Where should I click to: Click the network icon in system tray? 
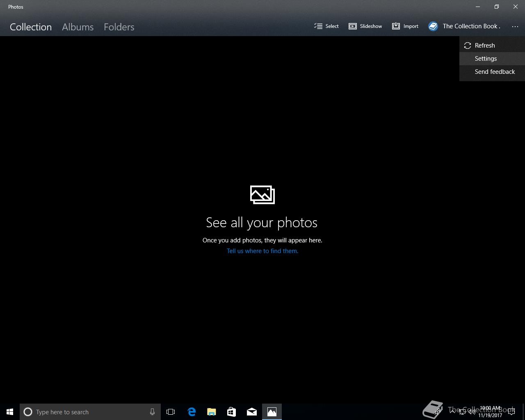(x=462, y=412)
